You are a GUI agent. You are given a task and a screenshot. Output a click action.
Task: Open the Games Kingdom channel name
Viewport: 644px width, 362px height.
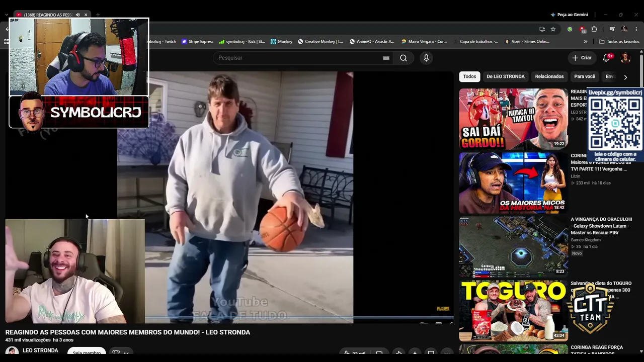[585, 240]
